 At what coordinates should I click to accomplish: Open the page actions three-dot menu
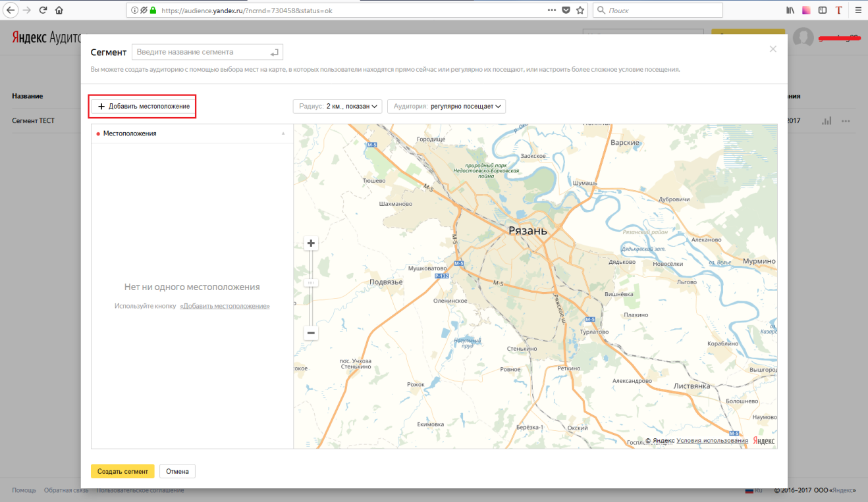(x=552, y=11)
